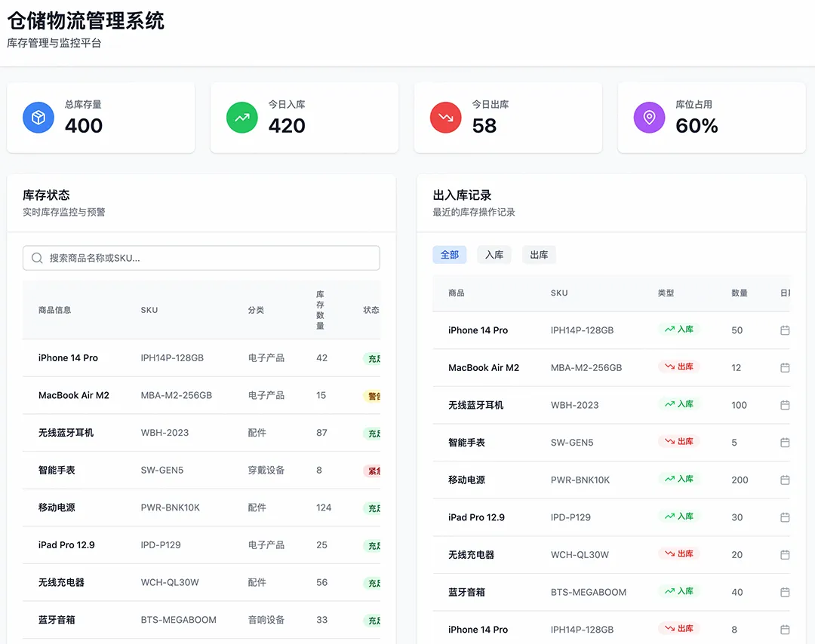The width and height of the screenshot is (815, 644).
Task: Toggle the 紧急 status badge on 智能手表
Action: pyautogui.click(x=374, y=471)
